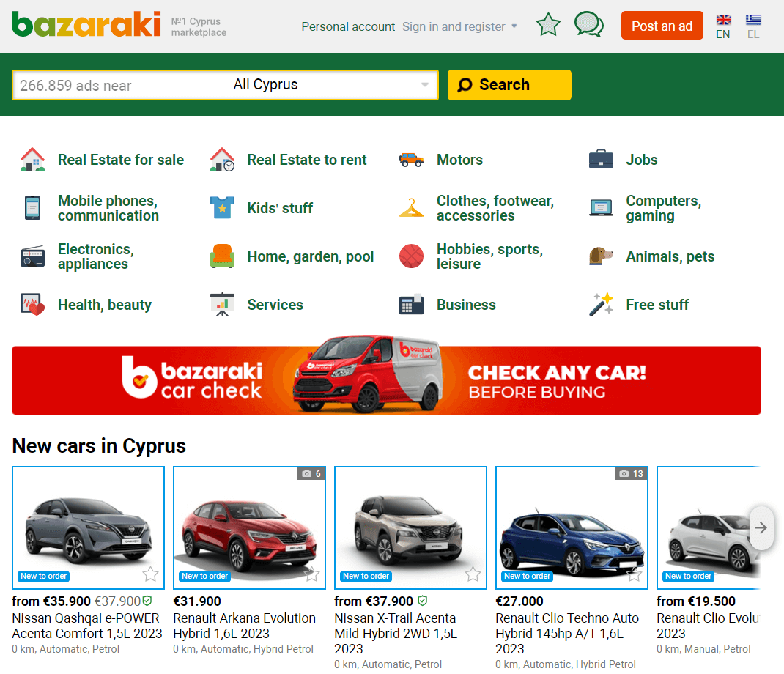This screenshot has height=674, width=784.
Task: Open Nissan Qashqai e-POWER car photo
Action: pos(89,527)
